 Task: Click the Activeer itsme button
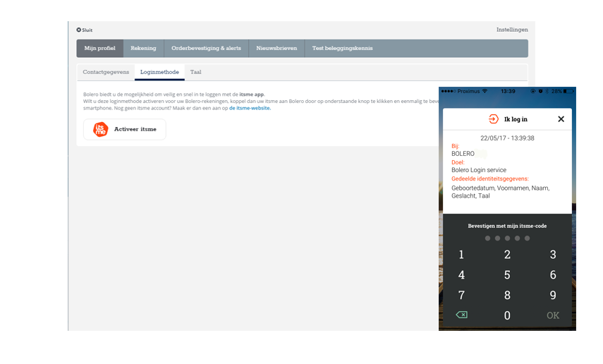coord(125,129)
